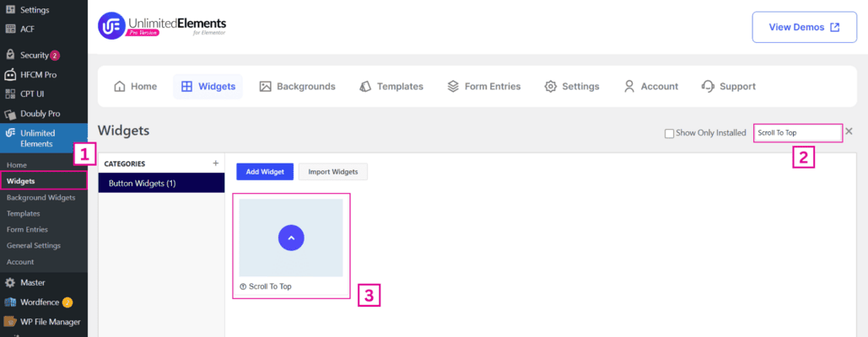Open View Demos external link
Image resolution: width=868 pixels, height=337 pixels.
tap(803, 27)
